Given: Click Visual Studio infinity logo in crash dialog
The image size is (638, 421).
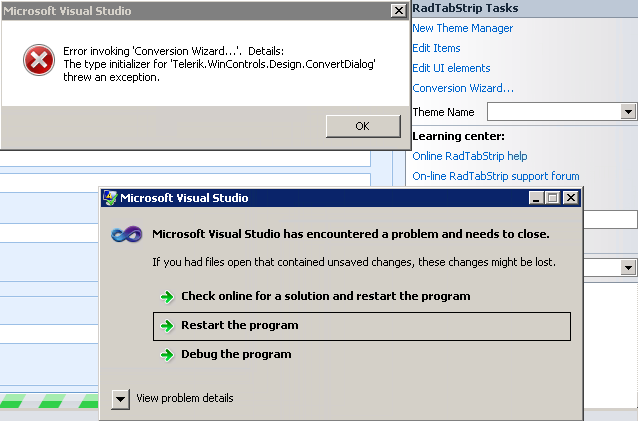Looking at the screenshot, I should tap(127, 235).
